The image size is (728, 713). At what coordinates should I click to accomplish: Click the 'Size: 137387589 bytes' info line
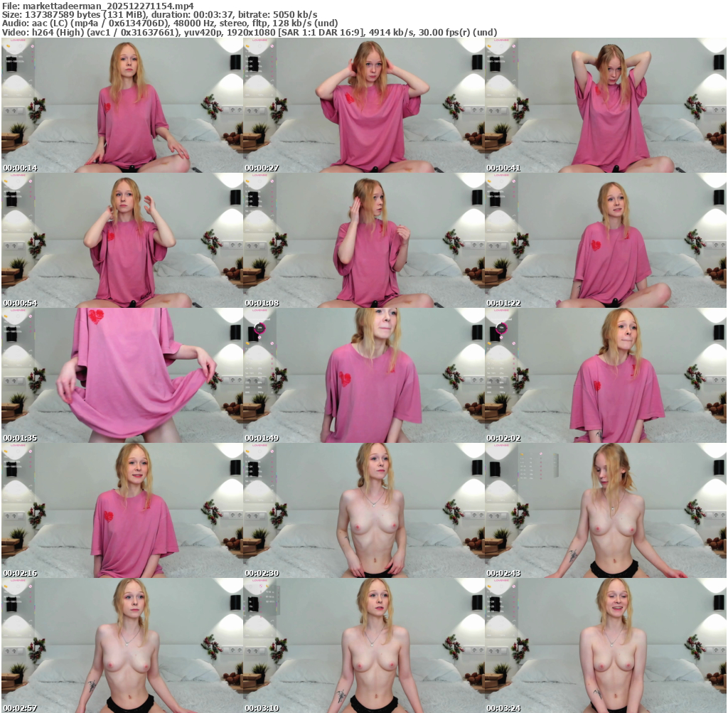(160, 14)
